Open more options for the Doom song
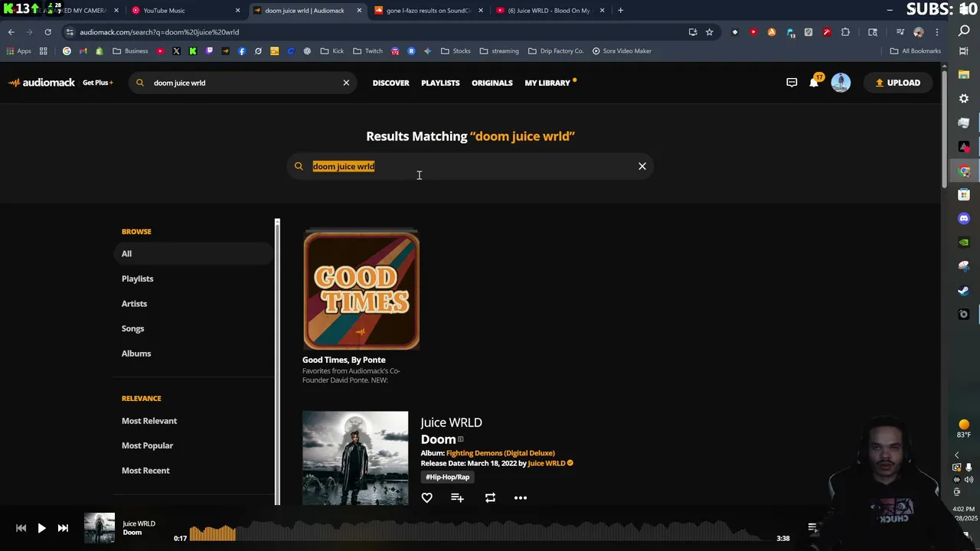The image size is (980, 551). pos(521,498)
